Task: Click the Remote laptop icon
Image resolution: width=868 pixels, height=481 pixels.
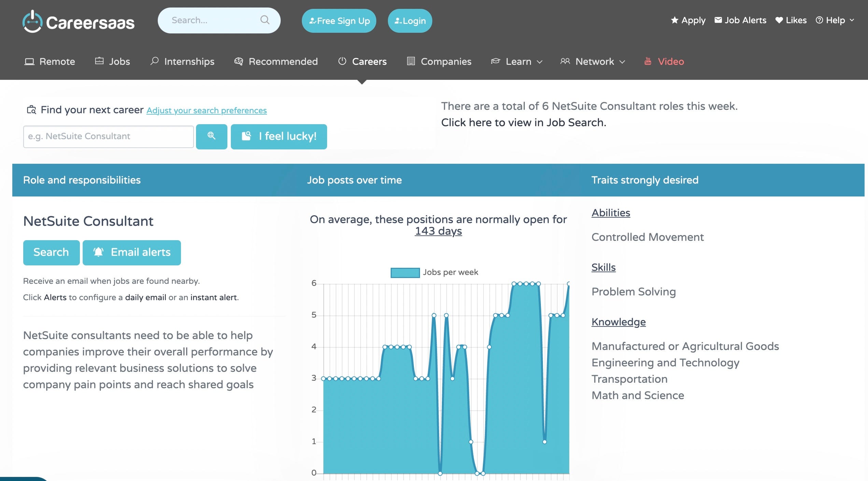Action: 29,62
